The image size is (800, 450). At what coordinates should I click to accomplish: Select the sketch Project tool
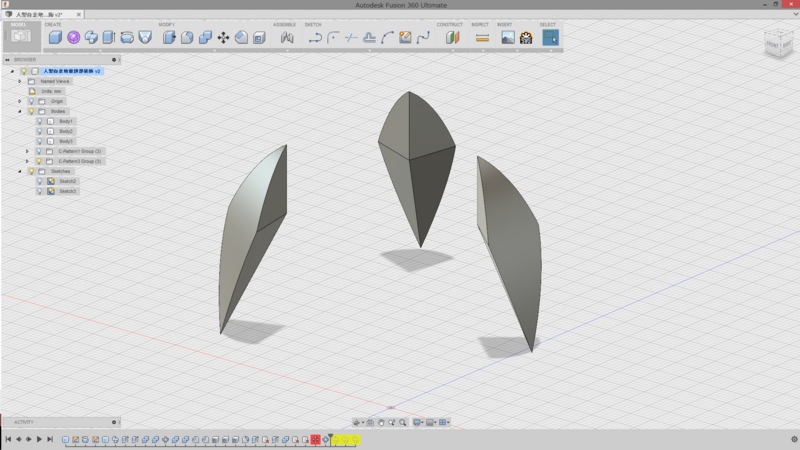(369, 37)
